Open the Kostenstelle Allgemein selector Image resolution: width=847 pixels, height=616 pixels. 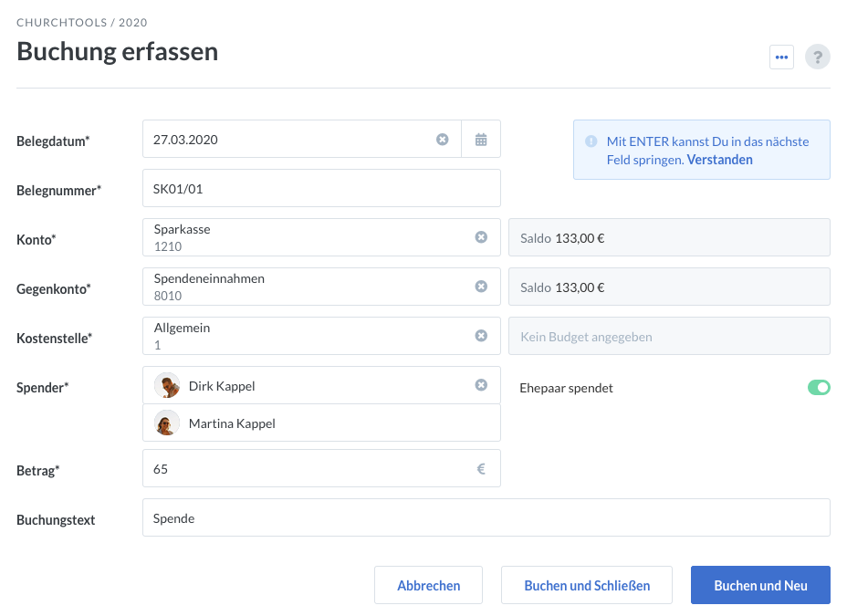point(321,336)
